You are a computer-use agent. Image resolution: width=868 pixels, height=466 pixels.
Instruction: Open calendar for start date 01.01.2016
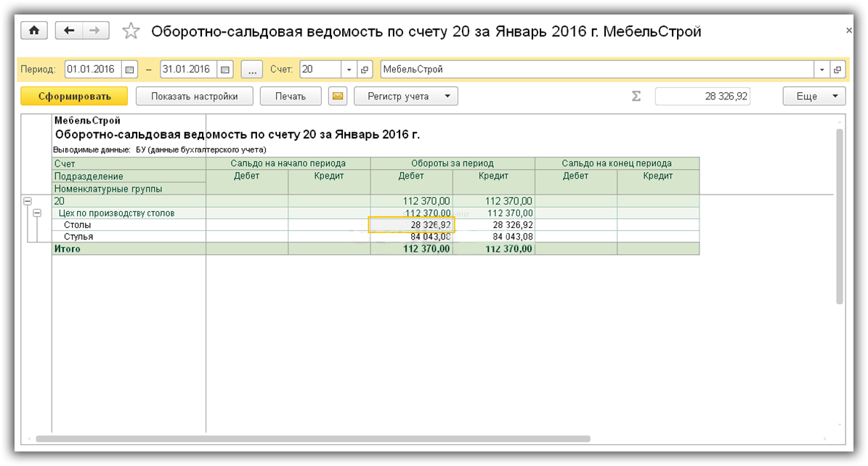130,70
